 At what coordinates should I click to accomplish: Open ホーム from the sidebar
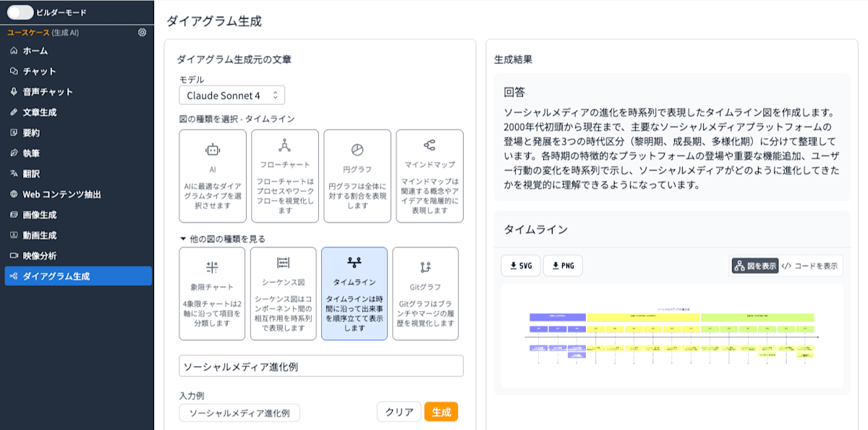78,51
